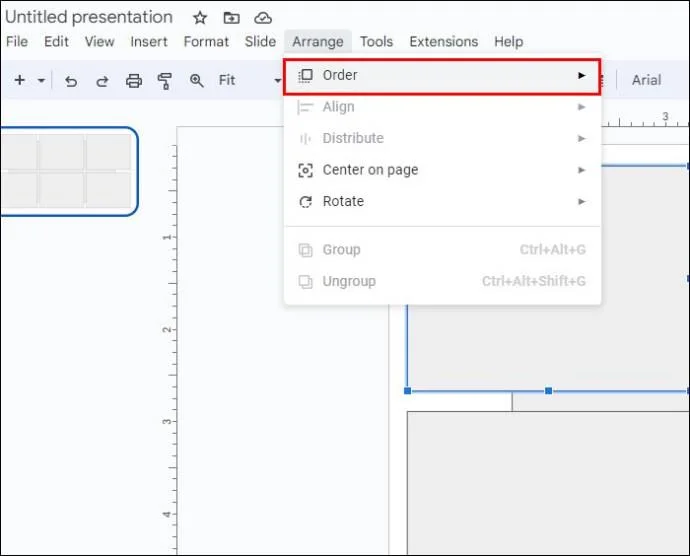Click the Group menu entry

(442, 250)
